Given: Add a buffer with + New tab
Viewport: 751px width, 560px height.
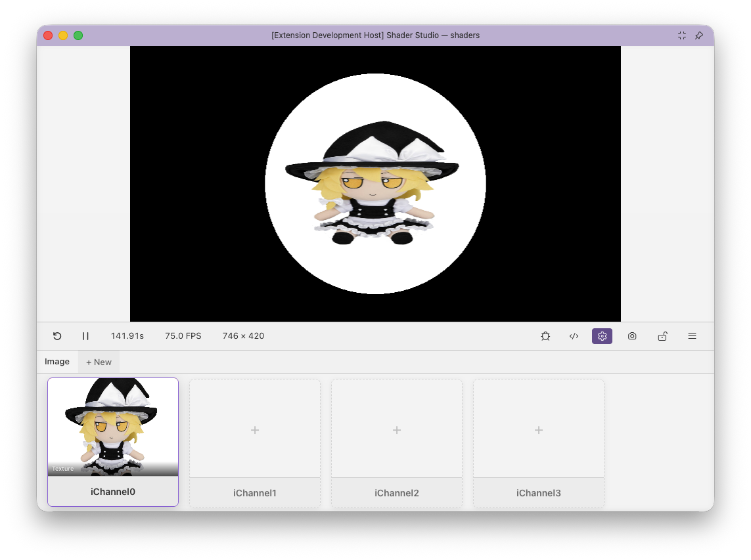Looking at the screenshot, I should pyautogui.click(x=99, y=362).
